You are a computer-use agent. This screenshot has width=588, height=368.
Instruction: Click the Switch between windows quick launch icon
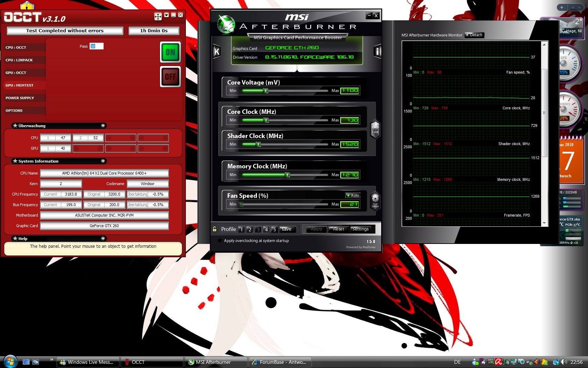(36, 362)
